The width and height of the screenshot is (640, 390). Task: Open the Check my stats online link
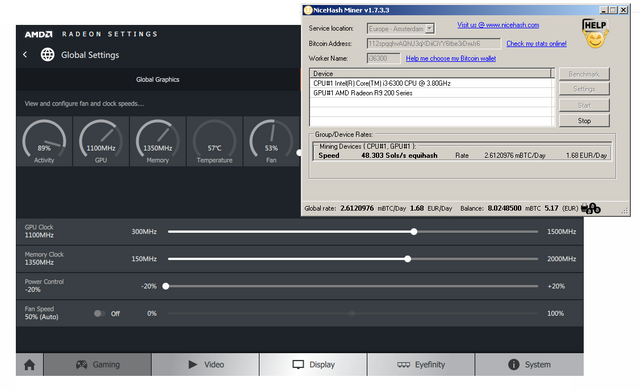pos(536,43)
